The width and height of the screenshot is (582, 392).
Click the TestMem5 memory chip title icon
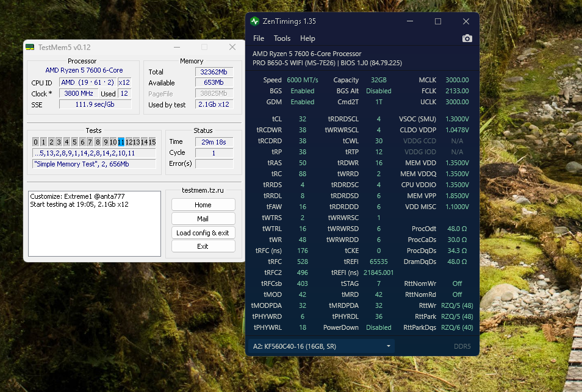coord(30,47)
